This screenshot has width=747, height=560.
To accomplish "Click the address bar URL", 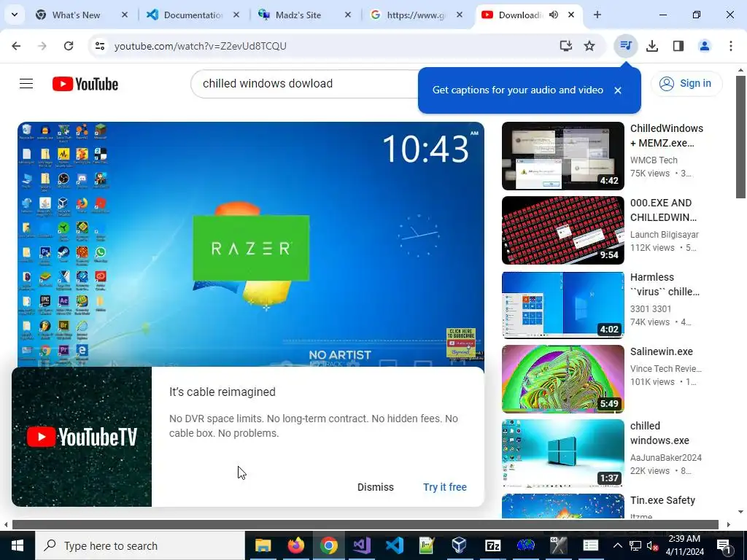I will (x=201, y=46).
